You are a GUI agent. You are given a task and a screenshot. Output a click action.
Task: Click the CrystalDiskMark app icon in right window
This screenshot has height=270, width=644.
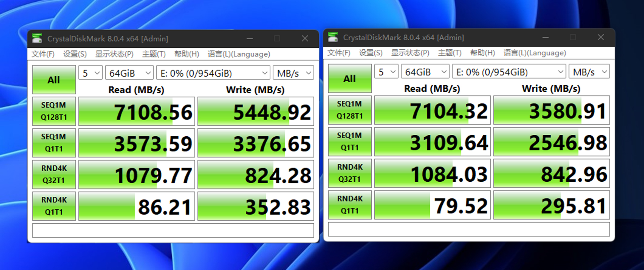point(333,37)
